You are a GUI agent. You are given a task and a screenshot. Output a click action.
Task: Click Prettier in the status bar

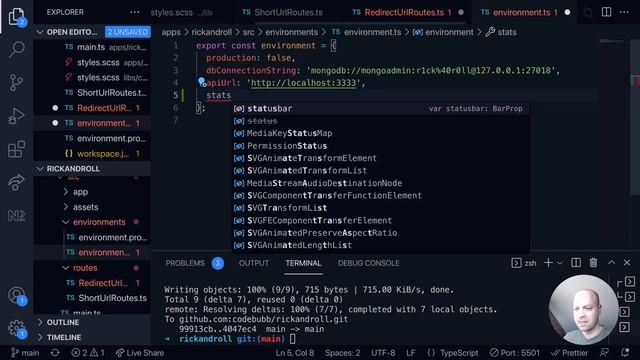[569, 353]
